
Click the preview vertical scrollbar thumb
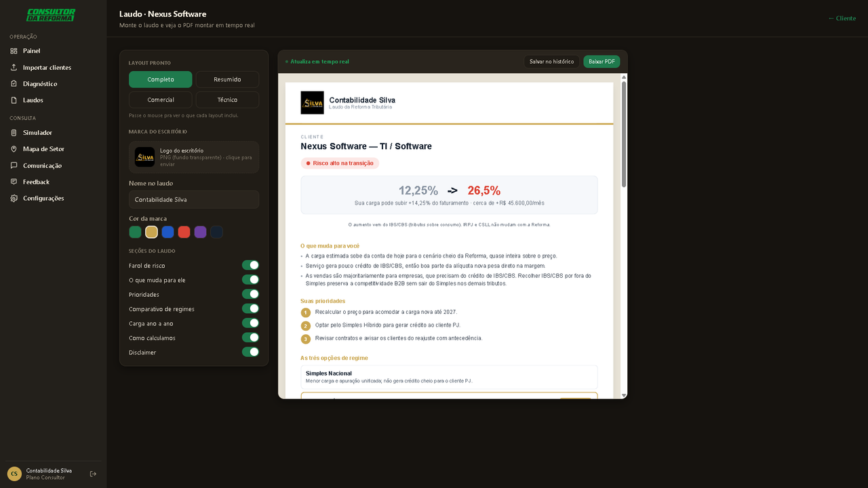624,134
